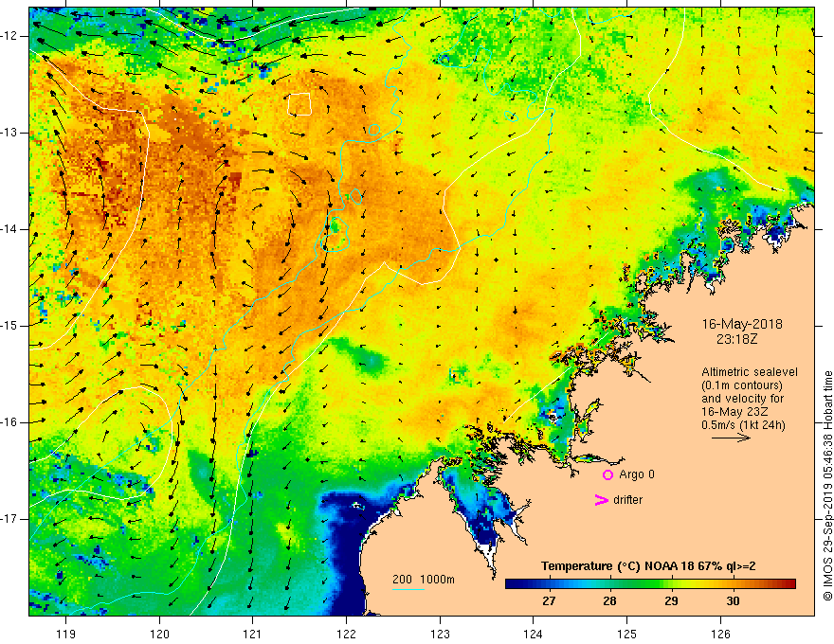Click the small white square contour near 121.5E
834x644 pixels.
299,104
